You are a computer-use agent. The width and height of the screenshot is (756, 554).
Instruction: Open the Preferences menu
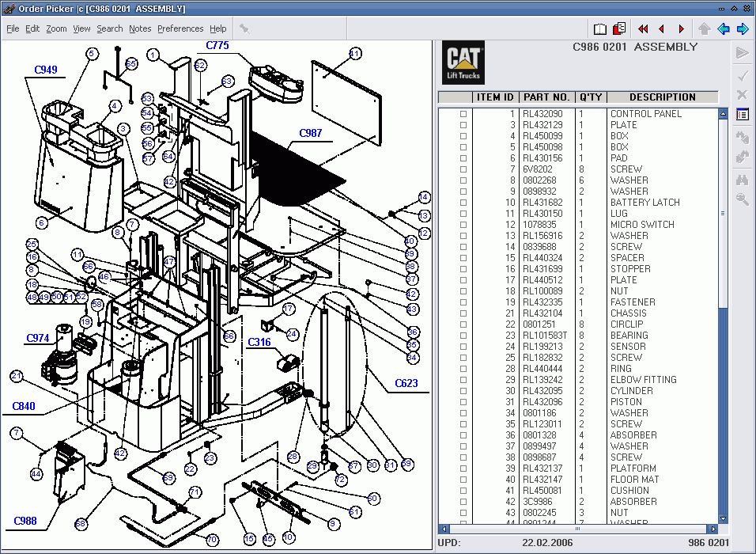point(180,28)
